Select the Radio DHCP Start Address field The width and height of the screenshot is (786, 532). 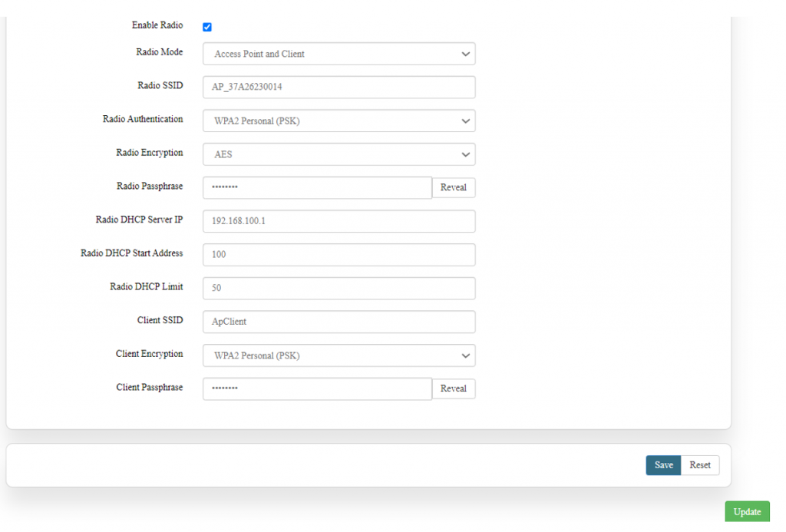[339, 254]
